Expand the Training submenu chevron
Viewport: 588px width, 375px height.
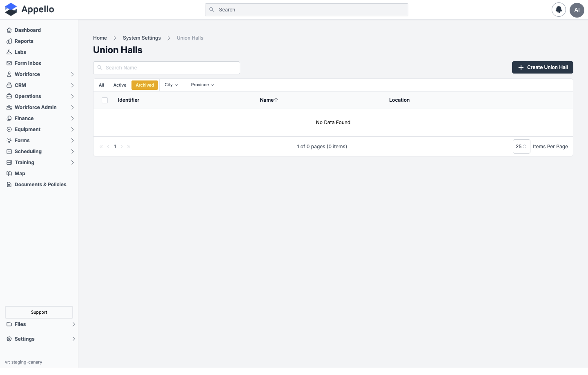point(72,163)
